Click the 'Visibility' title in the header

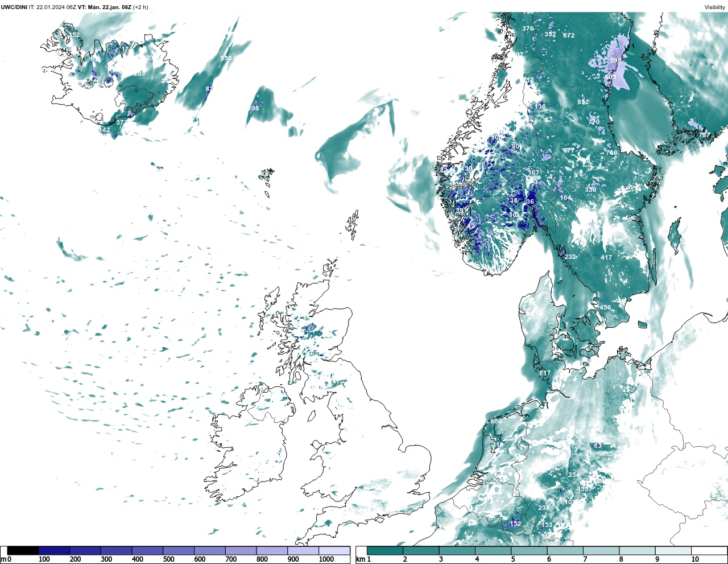tap(715, 7)
